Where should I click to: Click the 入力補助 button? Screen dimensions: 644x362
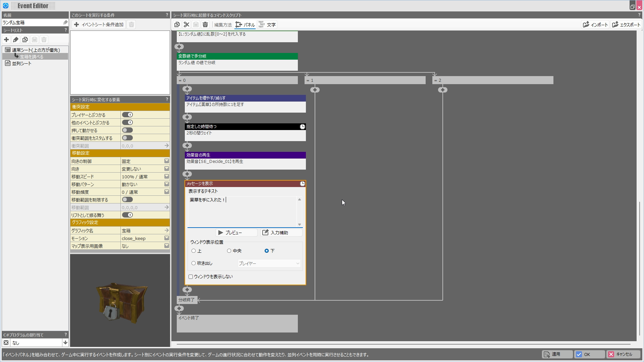(281, 233)
